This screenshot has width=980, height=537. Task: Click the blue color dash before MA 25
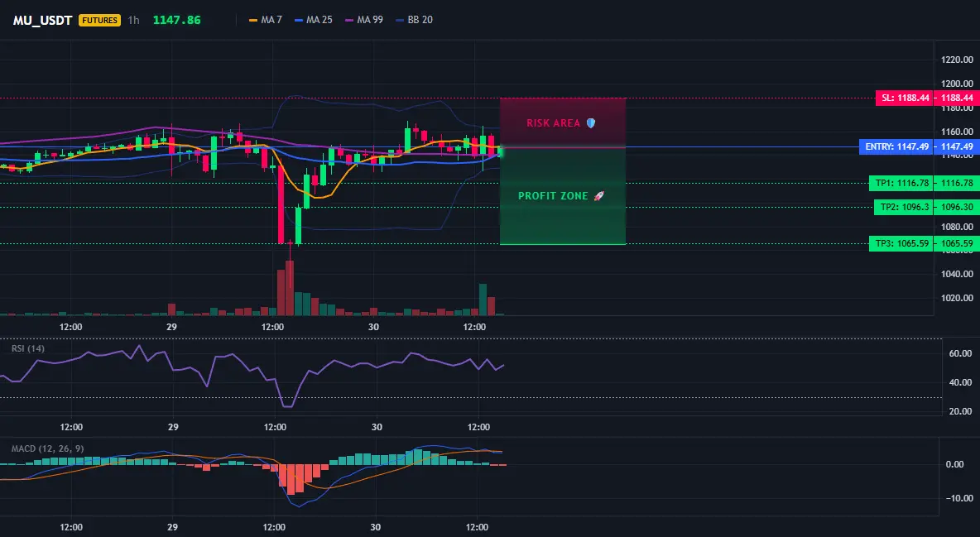coord(299,20)
